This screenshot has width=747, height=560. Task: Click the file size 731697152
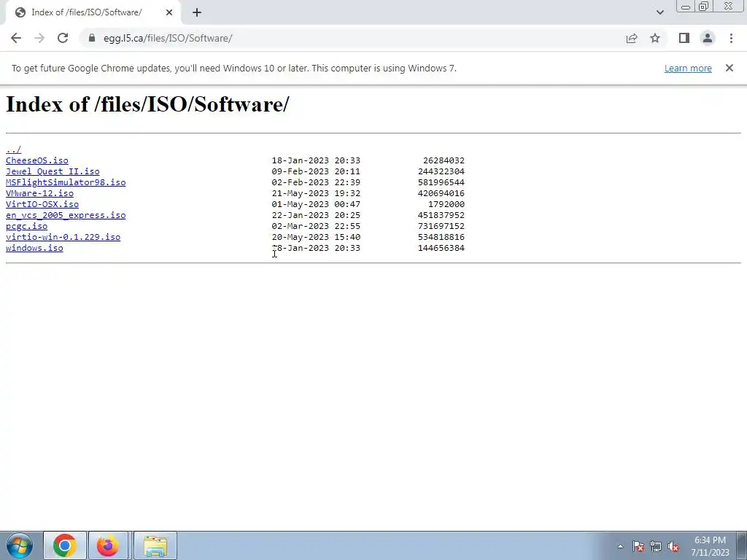pyautogui.click(x=441, y=226)
